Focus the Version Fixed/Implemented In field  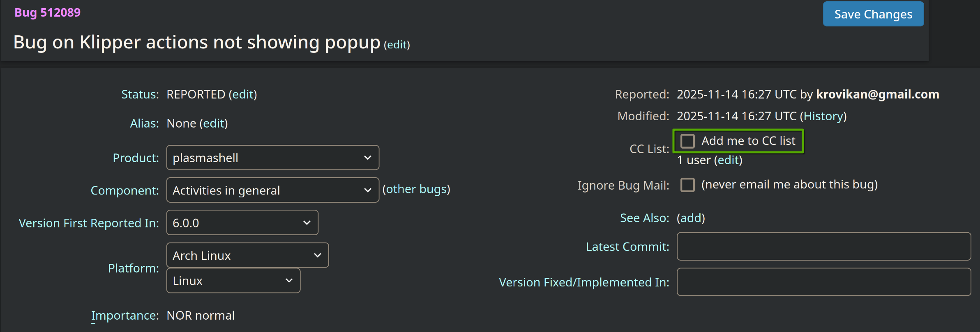click(x=823, y=282)
